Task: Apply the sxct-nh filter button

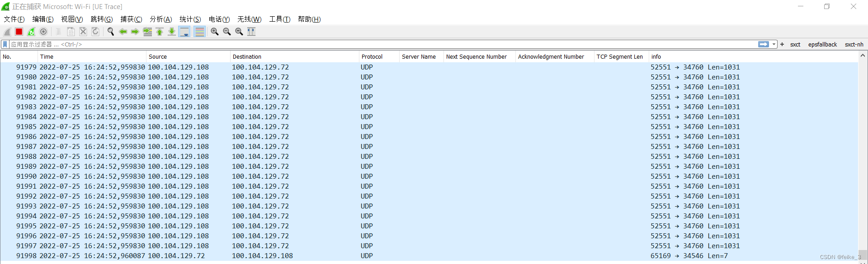Action: click(x=854, y=44)
